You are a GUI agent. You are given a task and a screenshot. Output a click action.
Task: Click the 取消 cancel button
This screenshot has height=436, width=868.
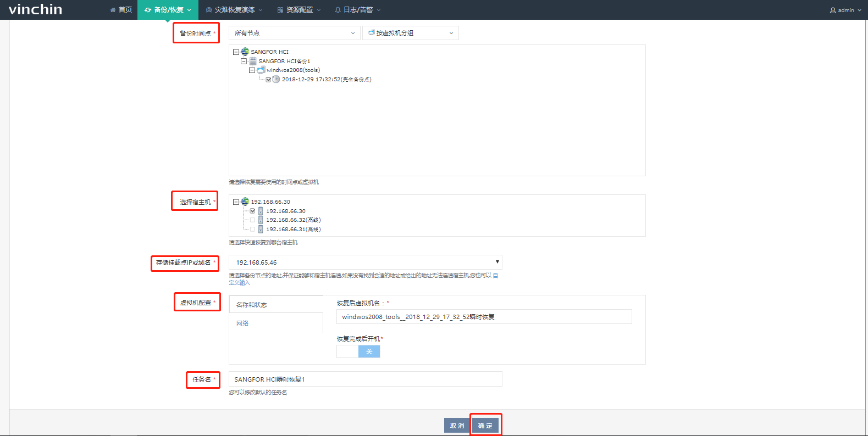click(x=457, y=426)
